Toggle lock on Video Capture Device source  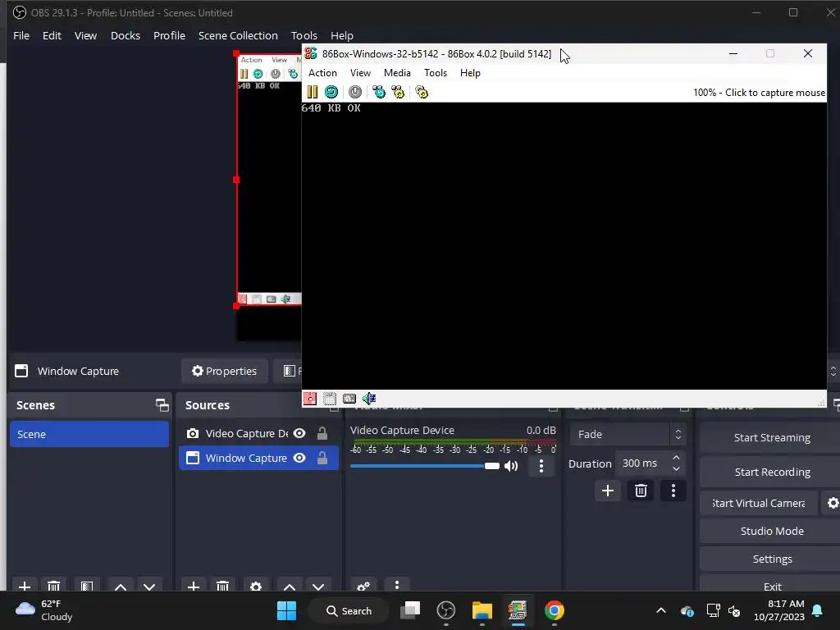(322, 433)
